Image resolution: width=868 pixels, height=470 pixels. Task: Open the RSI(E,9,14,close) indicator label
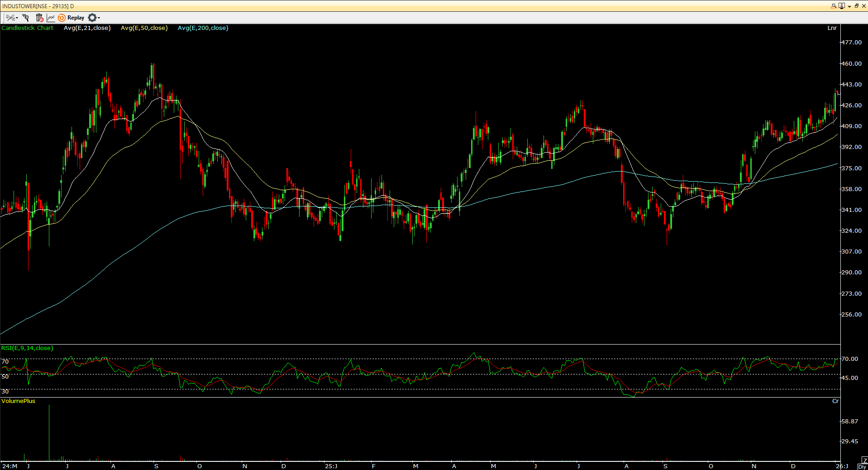pyautogui.click(x=27, y=348)
